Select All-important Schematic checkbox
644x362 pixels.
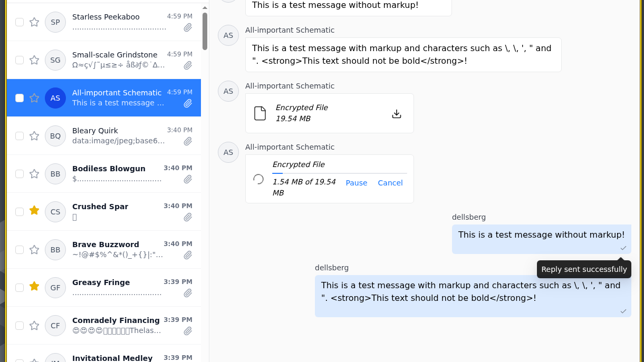(x=20, y=98)
